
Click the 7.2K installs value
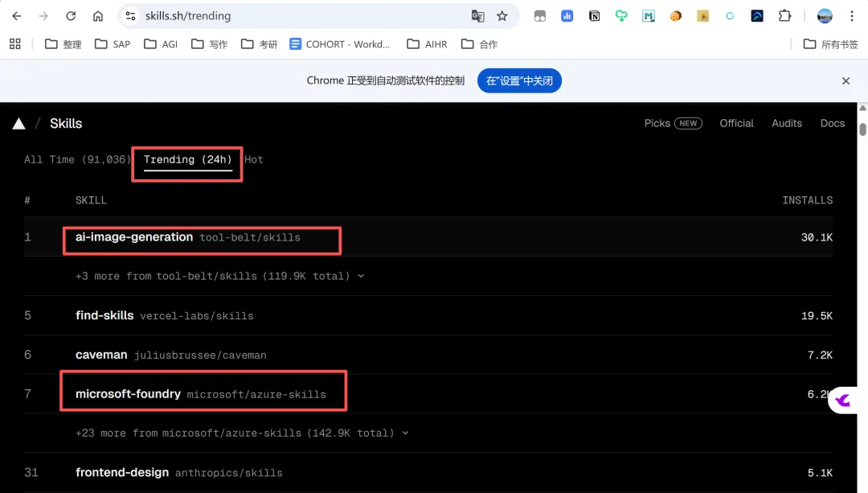(820, 355)
